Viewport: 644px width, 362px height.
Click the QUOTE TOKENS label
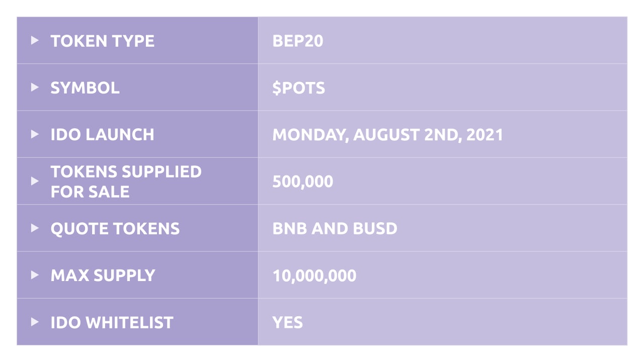click(x=115, y=228)
